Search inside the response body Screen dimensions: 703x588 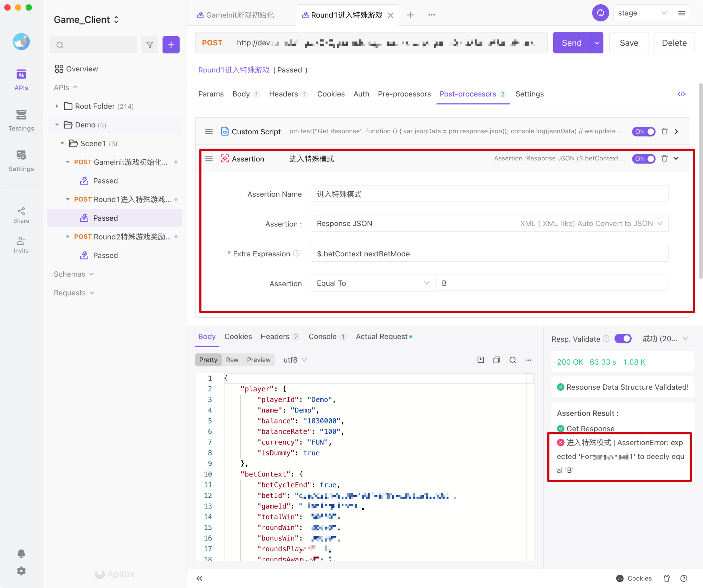pyautogui.click(x=513, y=360)
